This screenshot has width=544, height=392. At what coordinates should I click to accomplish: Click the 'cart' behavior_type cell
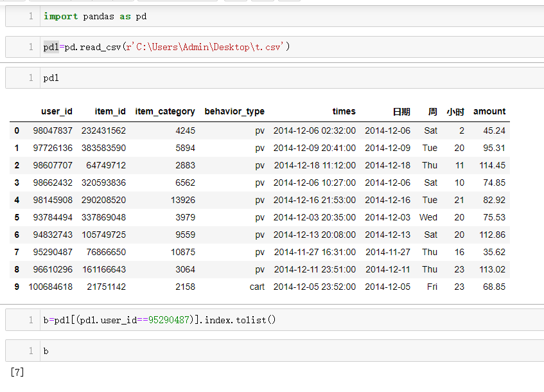[257, 287]
